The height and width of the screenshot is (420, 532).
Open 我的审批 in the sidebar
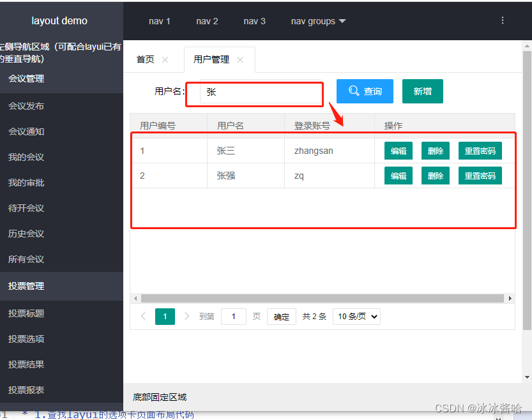[61, 183]
